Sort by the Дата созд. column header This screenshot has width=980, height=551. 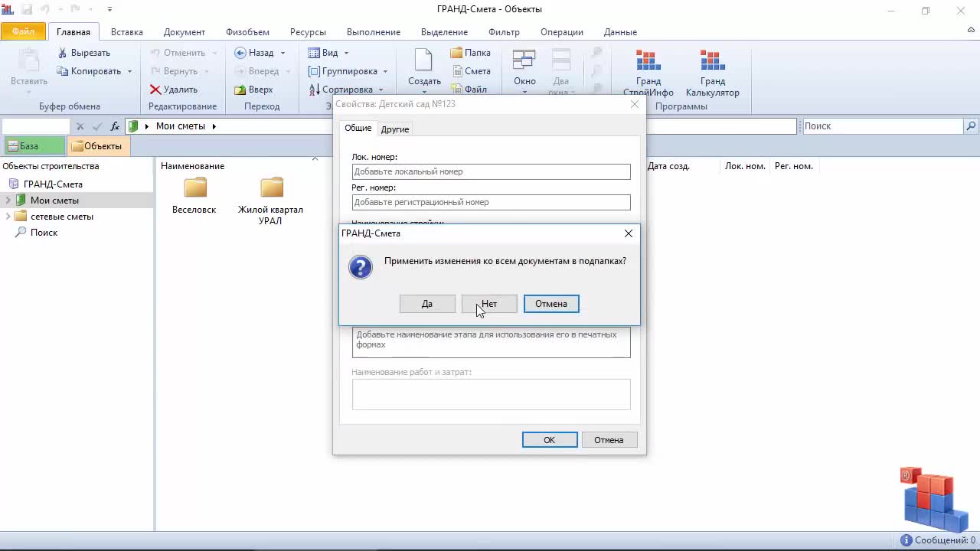point(668,166)
